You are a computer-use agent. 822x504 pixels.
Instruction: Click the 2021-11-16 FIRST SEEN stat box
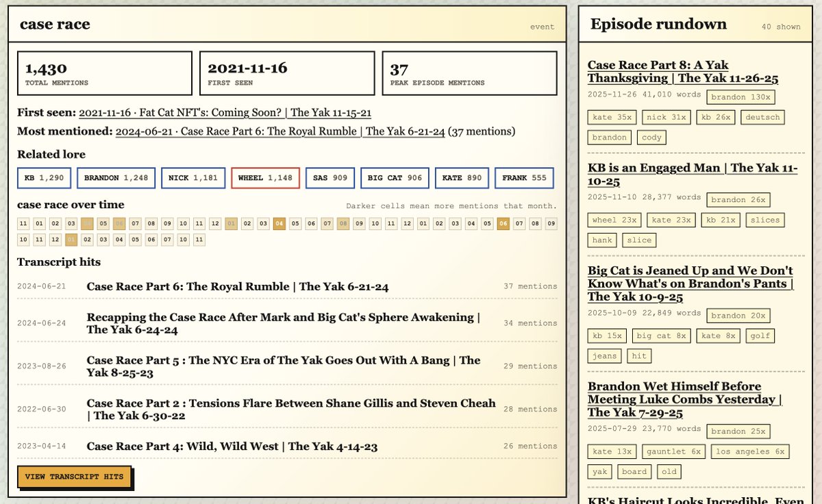pos(287,73)
